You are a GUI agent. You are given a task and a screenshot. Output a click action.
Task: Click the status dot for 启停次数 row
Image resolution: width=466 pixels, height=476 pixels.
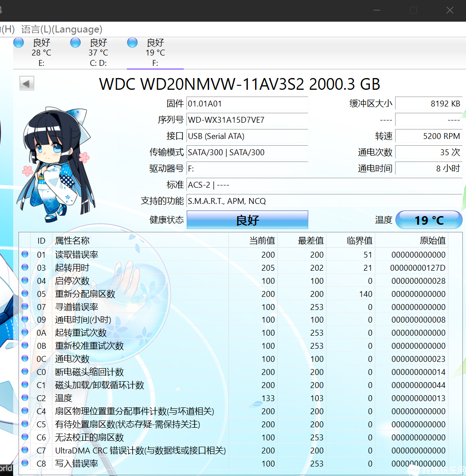[25, 280]
